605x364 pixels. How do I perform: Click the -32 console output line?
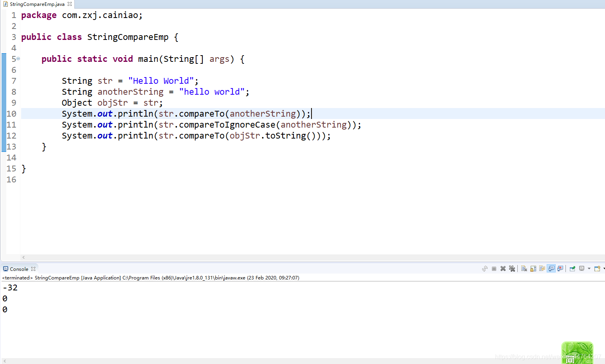10,288
